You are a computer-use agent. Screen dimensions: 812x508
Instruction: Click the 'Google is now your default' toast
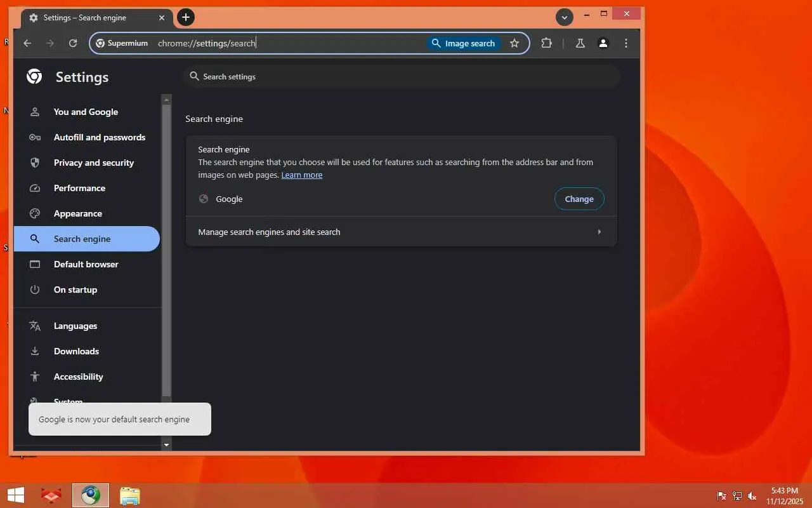(x=120, y=419)
